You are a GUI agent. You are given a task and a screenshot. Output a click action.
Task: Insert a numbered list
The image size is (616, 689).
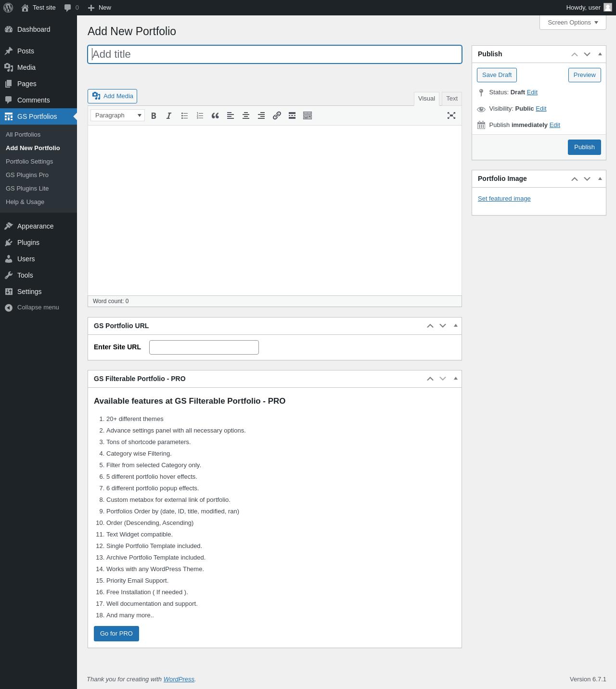coord(200,115)
